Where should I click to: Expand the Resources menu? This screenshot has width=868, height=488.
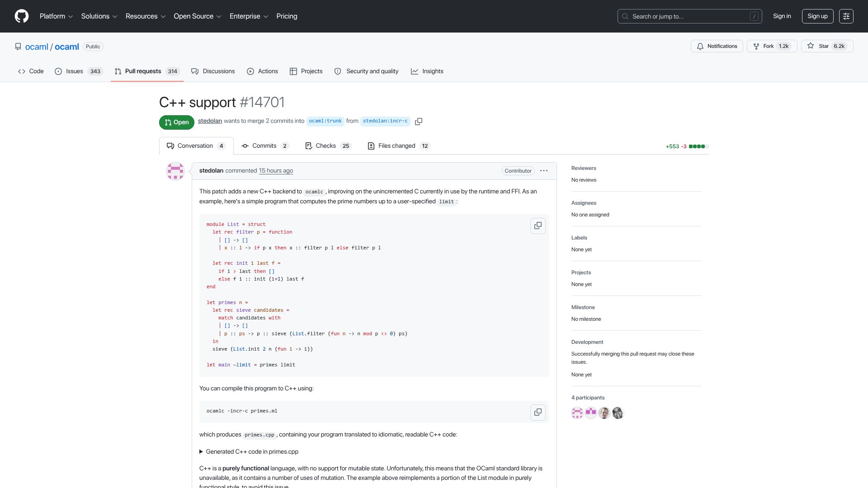(146, 16)
